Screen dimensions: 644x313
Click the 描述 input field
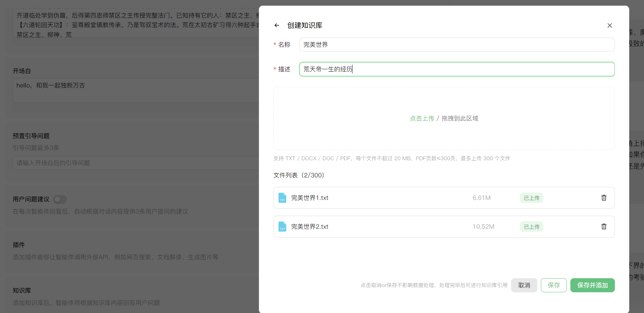457,69
